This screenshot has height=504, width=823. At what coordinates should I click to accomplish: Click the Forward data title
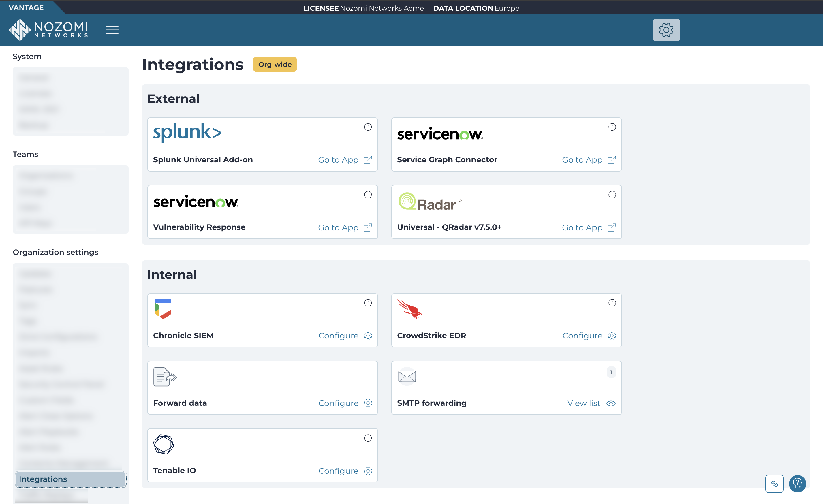point(180,403)
